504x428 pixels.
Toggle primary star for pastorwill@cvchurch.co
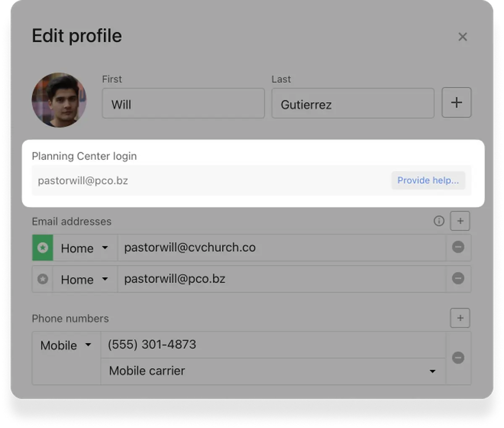(x=43, y=248)
